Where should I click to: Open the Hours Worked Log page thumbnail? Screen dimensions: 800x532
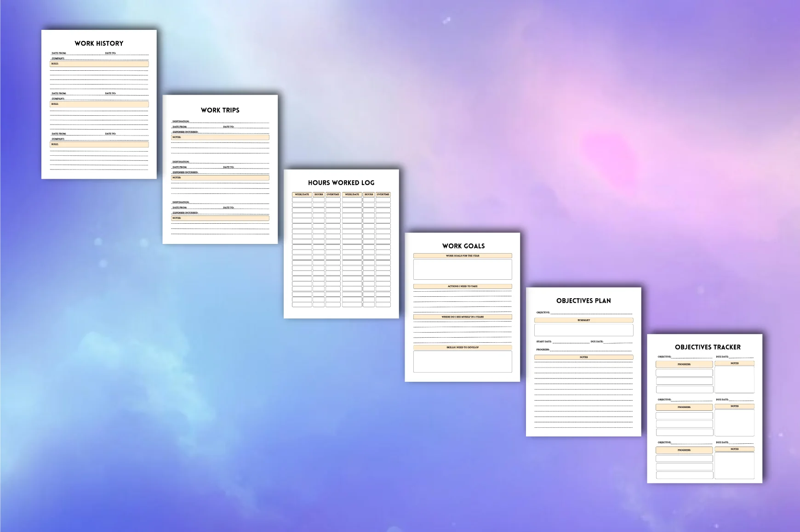341,244
